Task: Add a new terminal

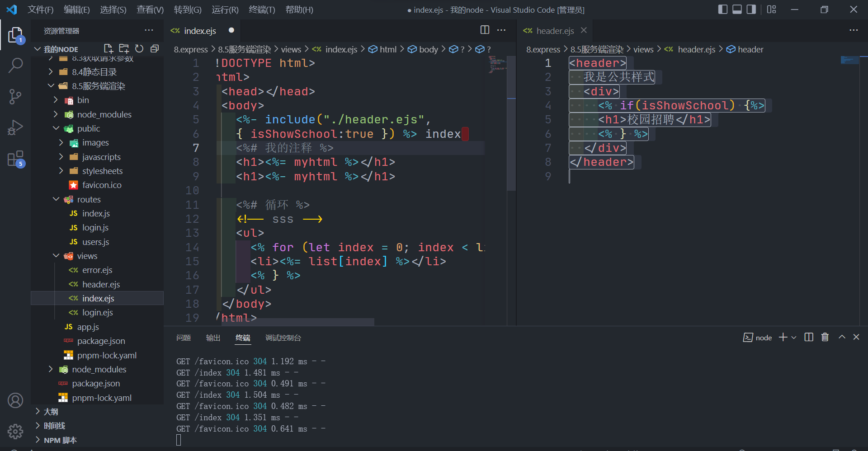Action: click(x=783, y=337)
